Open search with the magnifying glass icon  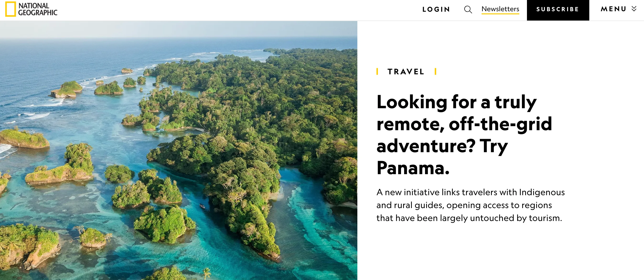tap(468, 10)
